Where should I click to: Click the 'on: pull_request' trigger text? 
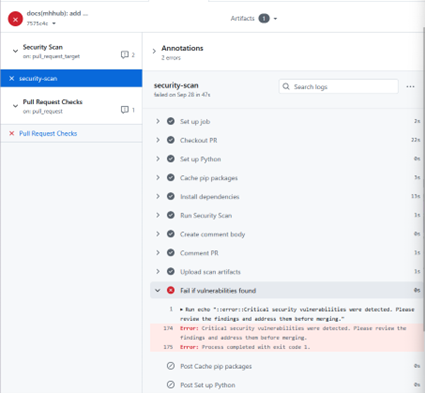43,111
